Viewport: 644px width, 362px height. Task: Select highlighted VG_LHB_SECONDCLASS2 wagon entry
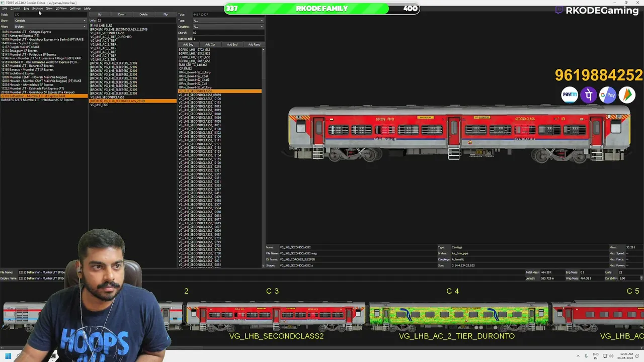[x=220, y=92]
